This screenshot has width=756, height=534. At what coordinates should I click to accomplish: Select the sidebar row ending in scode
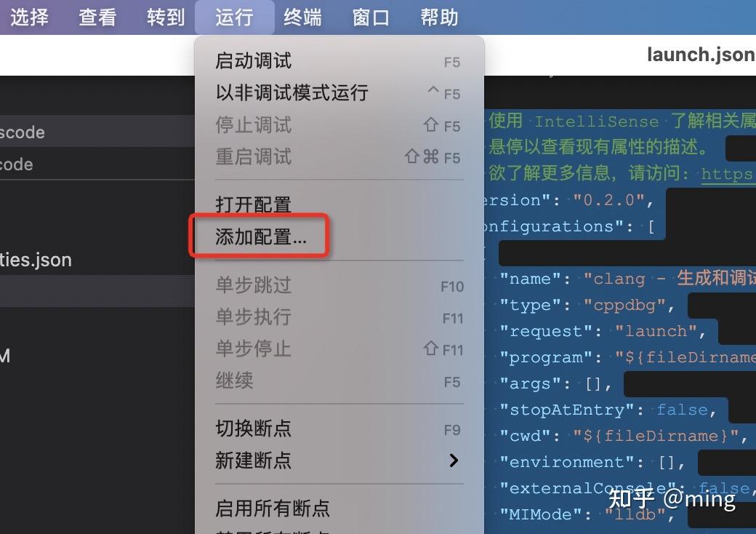coord(97,131)
